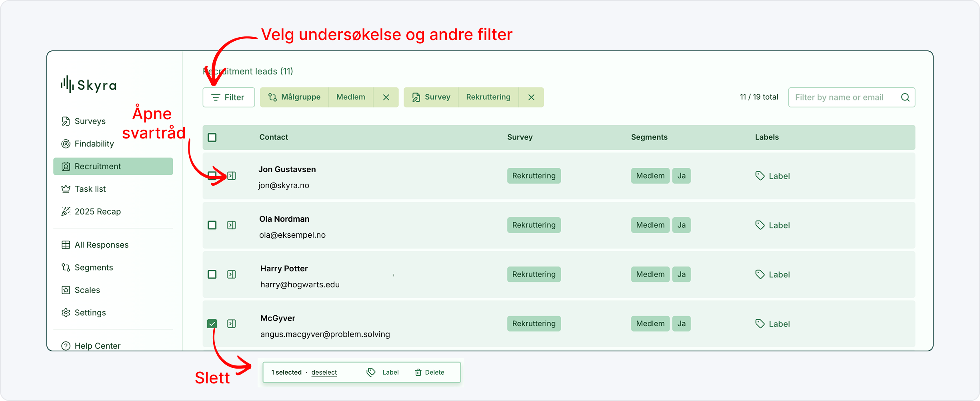Add a label to McGyver
The height and width of the screenshot is (401, 980).
pos(772,324)
